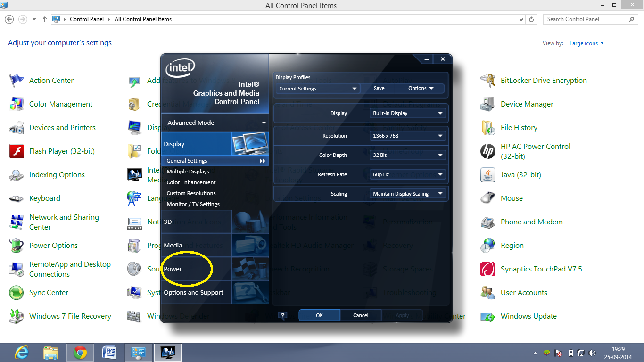Launch Google Chrome from the taskbar
Viewport: 644px width, 362px height.
pyautogui.click(x=80, y=353)
